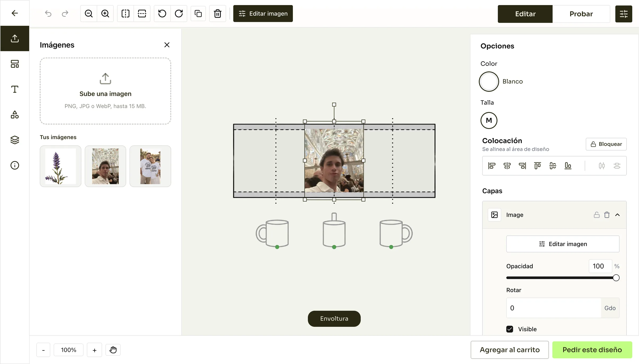Center layer horizontally

(x=507, y=166)
